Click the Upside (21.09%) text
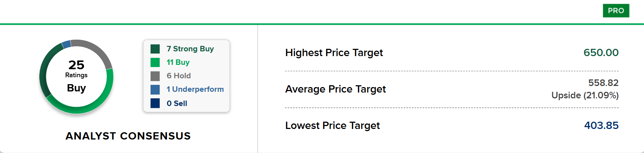 pos(585,95)
